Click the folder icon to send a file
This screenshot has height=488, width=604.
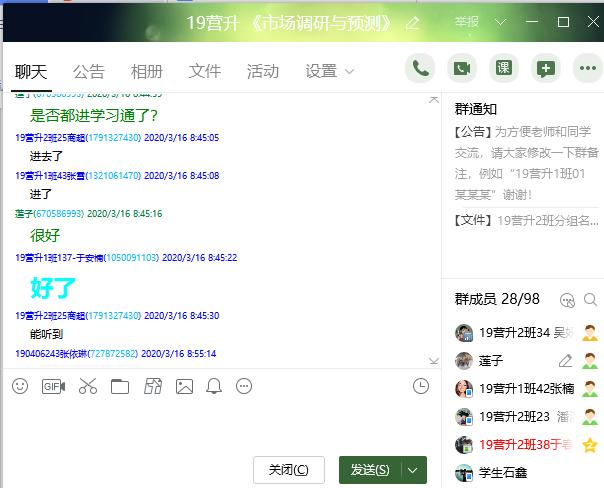point(120,386)
